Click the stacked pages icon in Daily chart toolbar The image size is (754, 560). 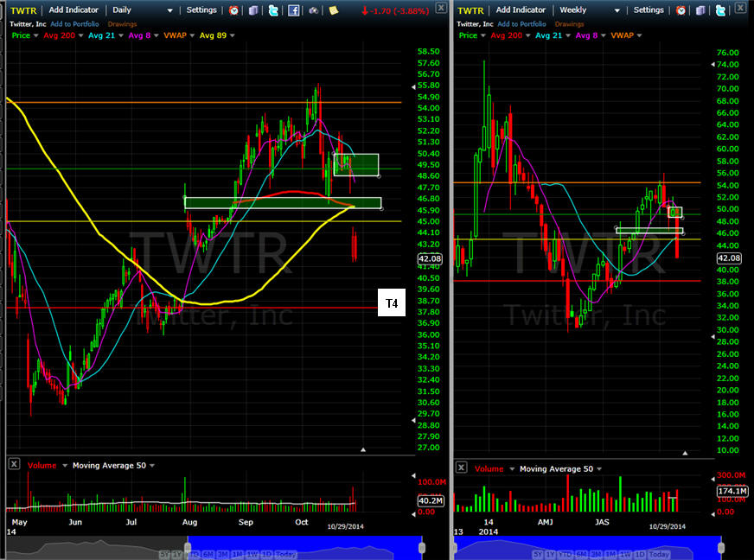[253, 10]
